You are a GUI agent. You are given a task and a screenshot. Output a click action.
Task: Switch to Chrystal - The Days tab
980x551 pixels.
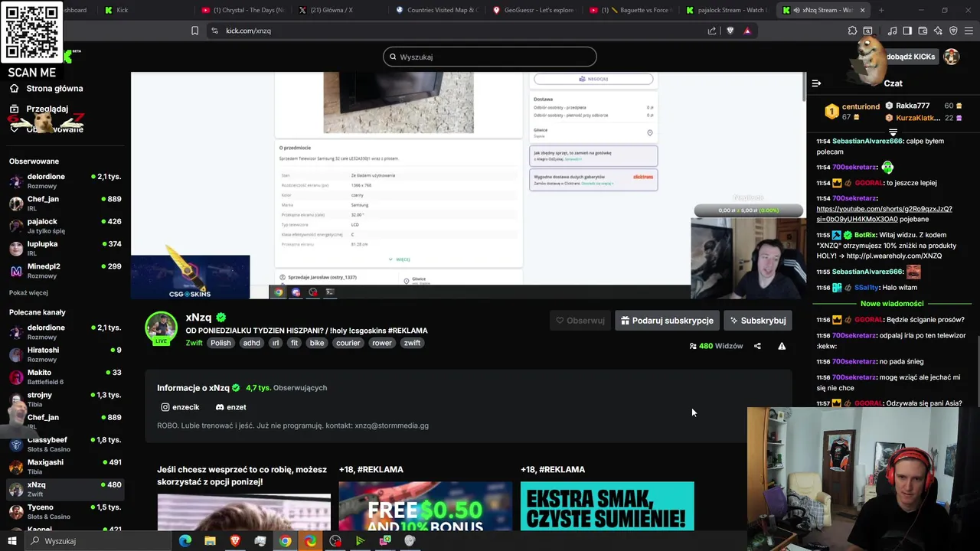(x=243, y=10)
